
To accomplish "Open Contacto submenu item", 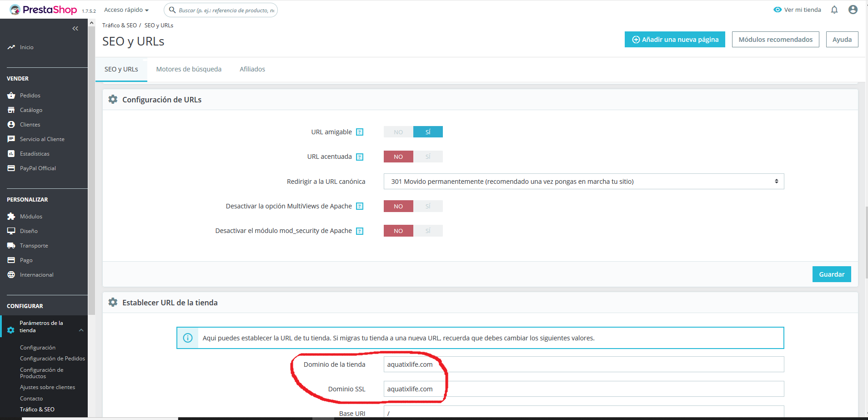I will (31, 399).
